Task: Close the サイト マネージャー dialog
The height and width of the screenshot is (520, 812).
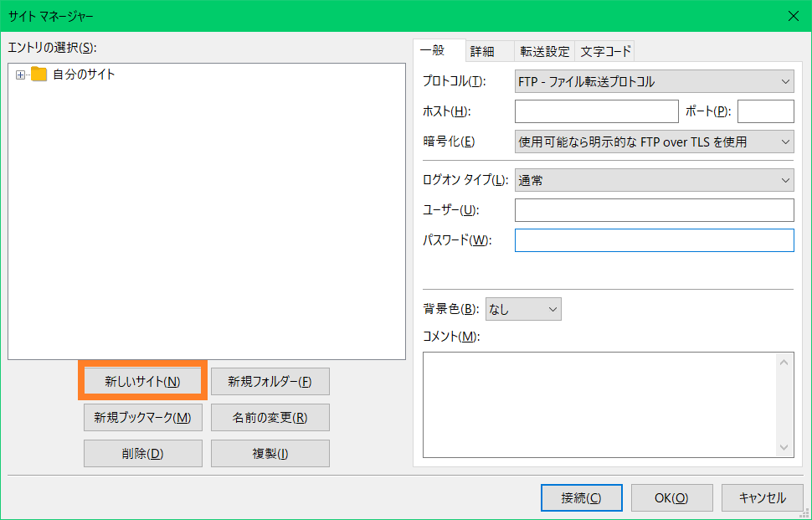Action: (793, 16)
